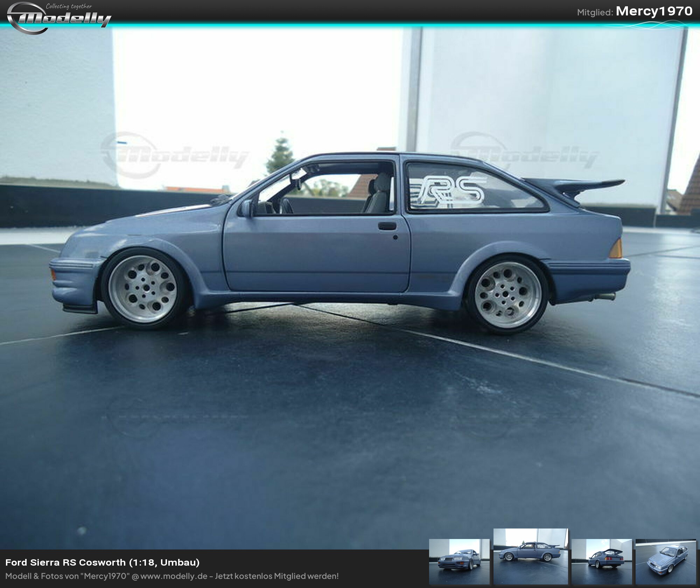Click the "Collecting together" tagline text
Image resolution: width=700 pixels, height=588 pixels.
69,6
